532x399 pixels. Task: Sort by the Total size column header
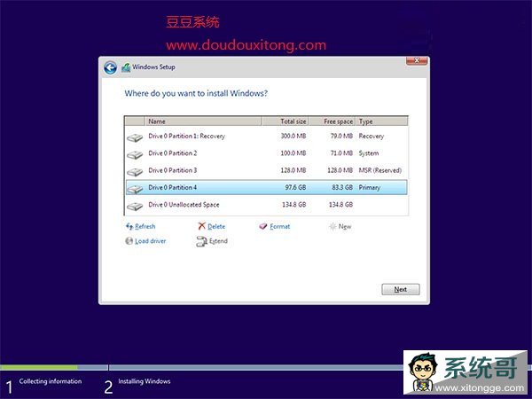pos(285,121)
